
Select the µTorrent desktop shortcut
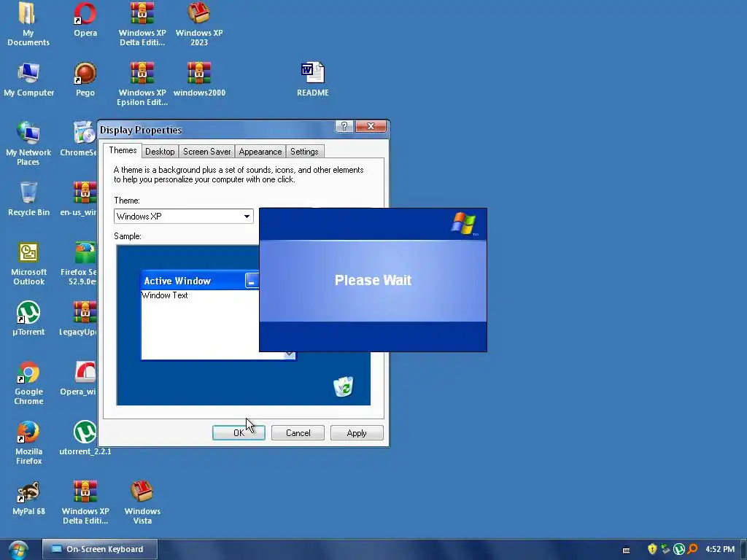[28, 318]
